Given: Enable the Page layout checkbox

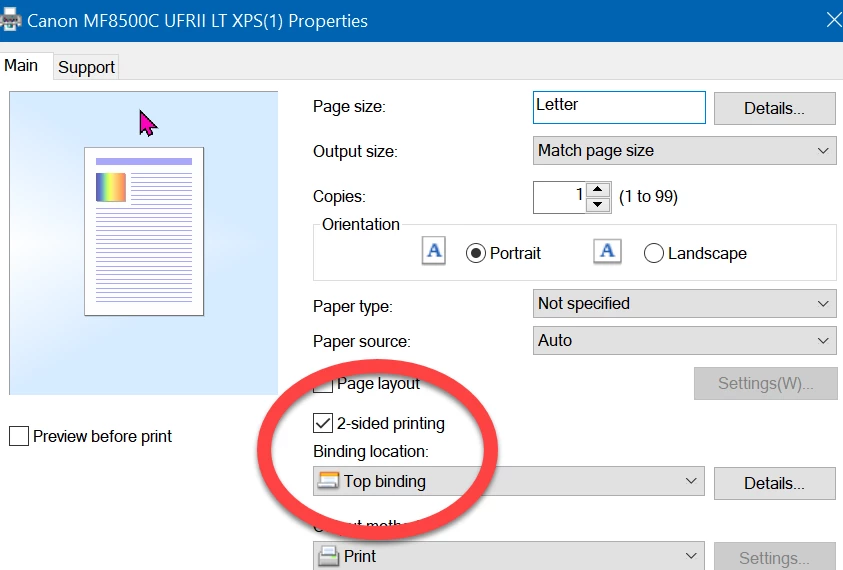Looking at the screenshot, I should coord(323,384).
